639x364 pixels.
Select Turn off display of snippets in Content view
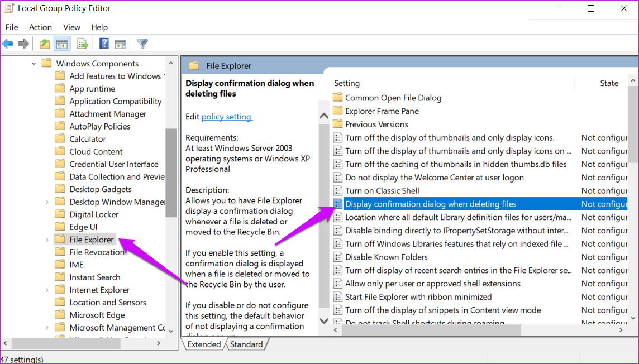[x=443, y=310]
